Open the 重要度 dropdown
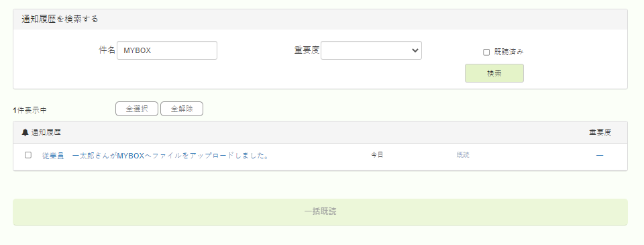644x245 pixels. [x=371, y=50]
